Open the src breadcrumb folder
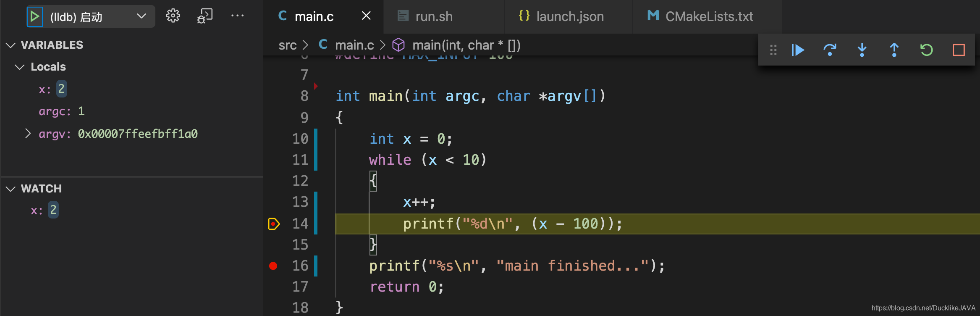The width and height of the screenshot is (980, 316). (x=288, y=45)
